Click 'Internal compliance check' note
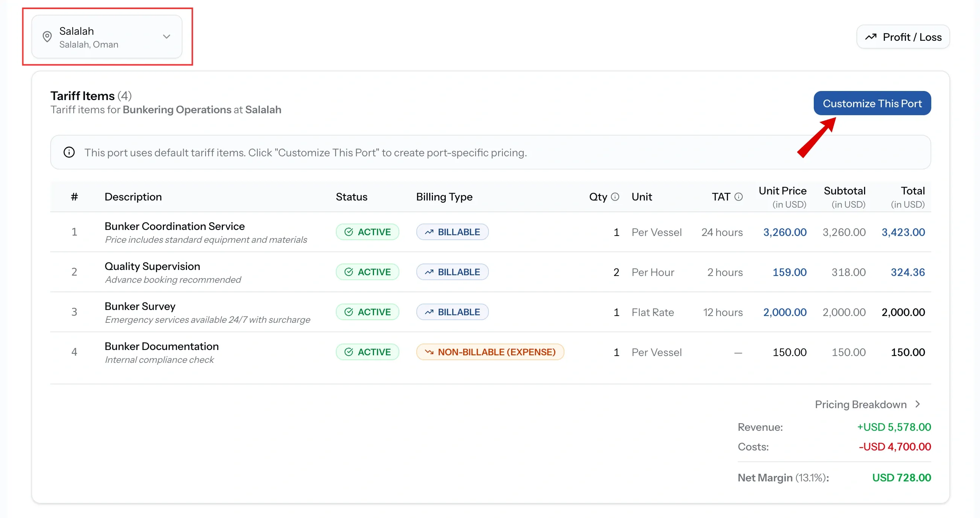This screenshot has height=518, width=980. (x=159, y=360)
